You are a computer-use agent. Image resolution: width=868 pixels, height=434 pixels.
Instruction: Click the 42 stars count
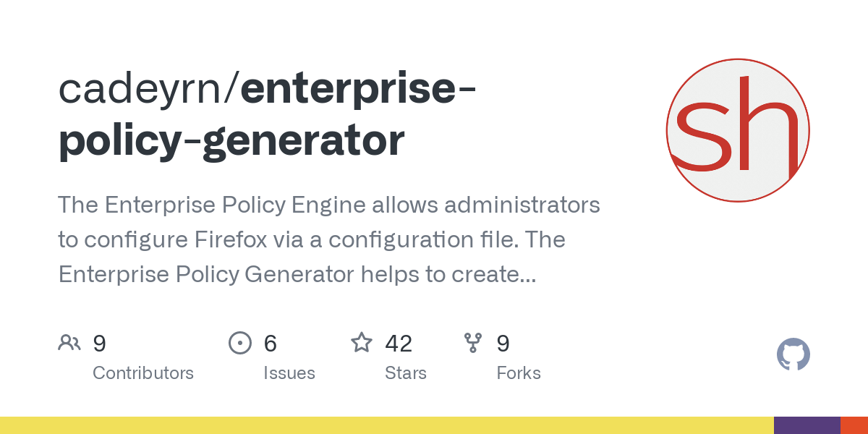pos(399,343)
